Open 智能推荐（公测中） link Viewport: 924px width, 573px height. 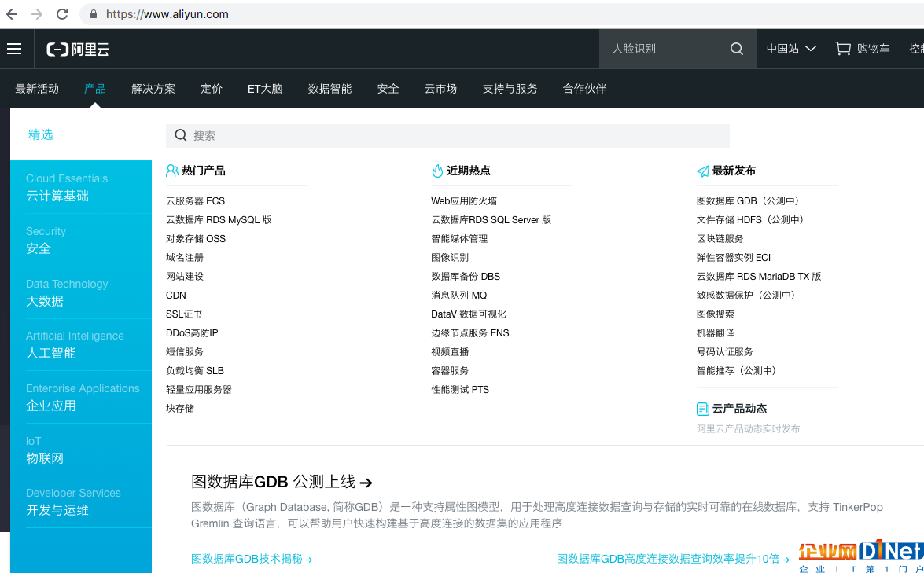pyautogui.click(x=738, y=370)
